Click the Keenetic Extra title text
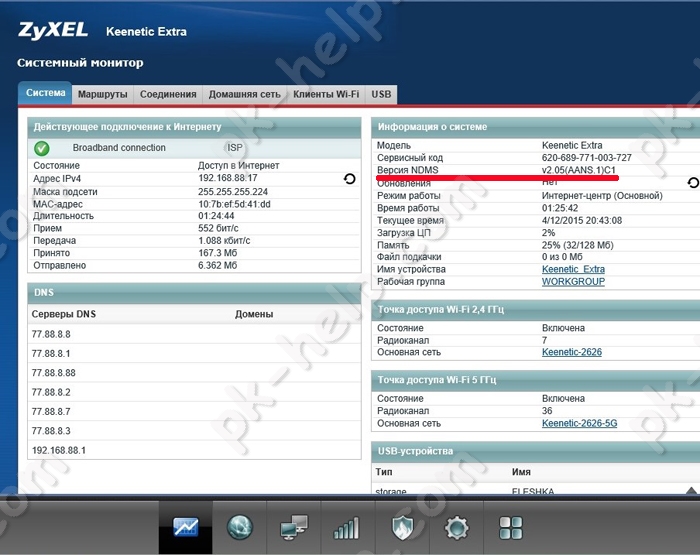This screenshot has width=700, height=555. coord(146,32)
